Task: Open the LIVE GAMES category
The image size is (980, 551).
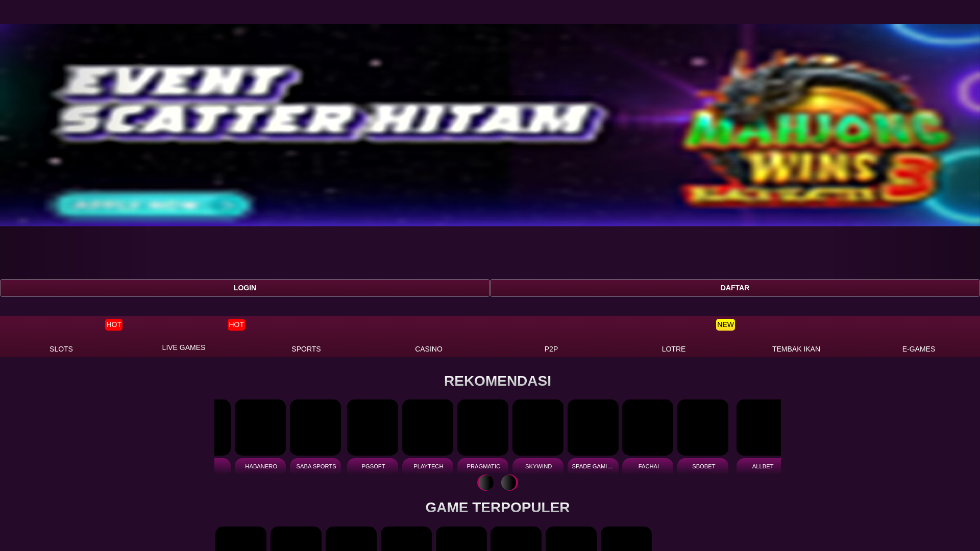Action: coord(184,337)
